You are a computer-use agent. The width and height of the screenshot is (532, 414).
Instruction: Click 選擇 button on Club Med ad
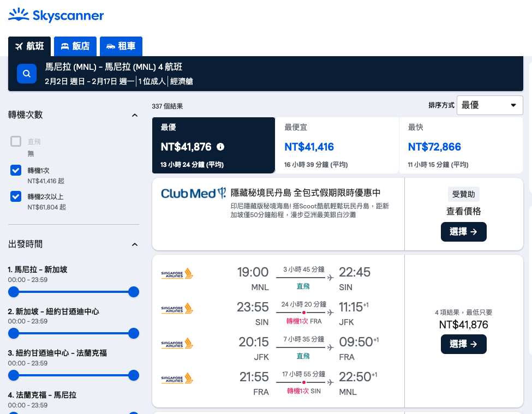pos(463,232)
